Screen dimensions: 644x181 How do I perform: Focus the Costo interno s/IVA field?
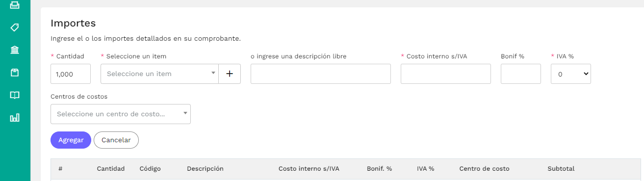coord(446,74)
